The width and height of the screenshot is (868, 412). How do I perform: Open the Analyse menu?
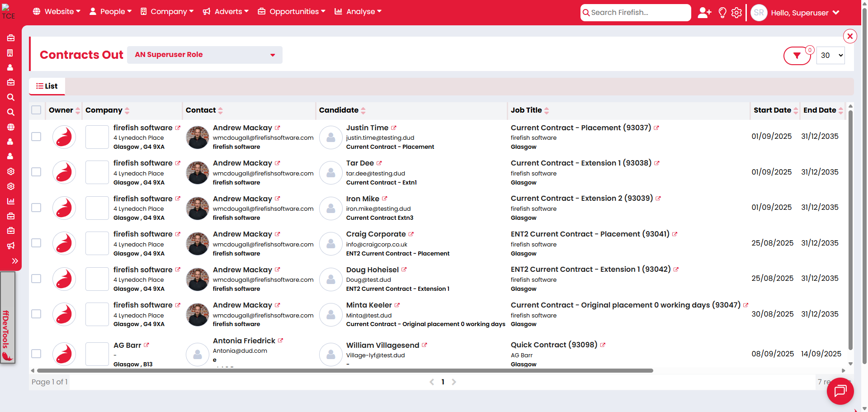(358, 11)
